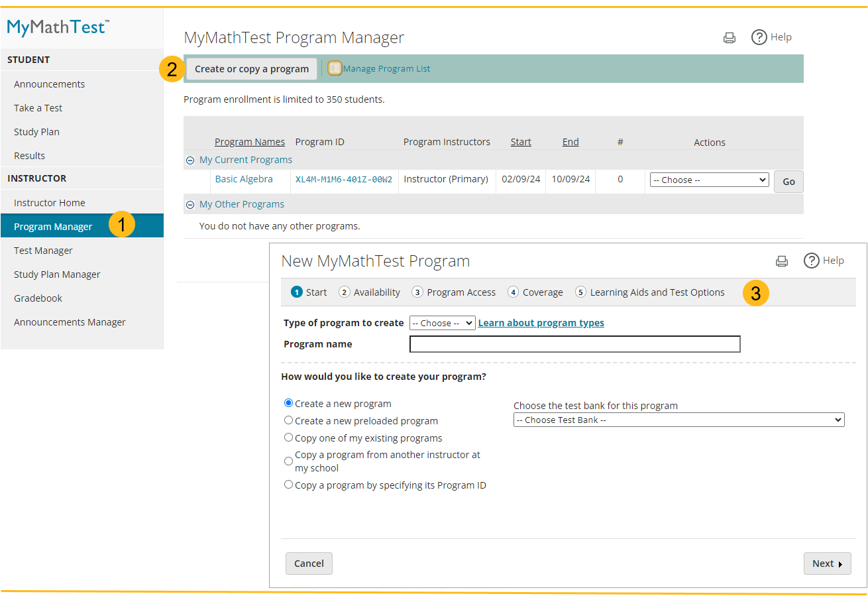The image size is (868, 600).
Task: Click the Program name input field
Action: (x=575, y=344)
